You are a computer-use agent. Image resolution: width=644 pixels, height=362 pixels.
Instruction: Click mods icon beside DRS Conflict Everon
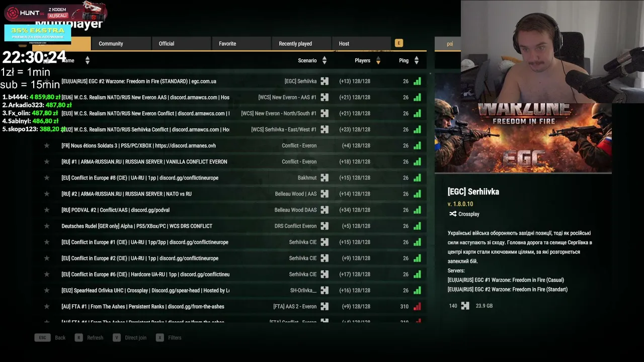[x=325, y=226]
